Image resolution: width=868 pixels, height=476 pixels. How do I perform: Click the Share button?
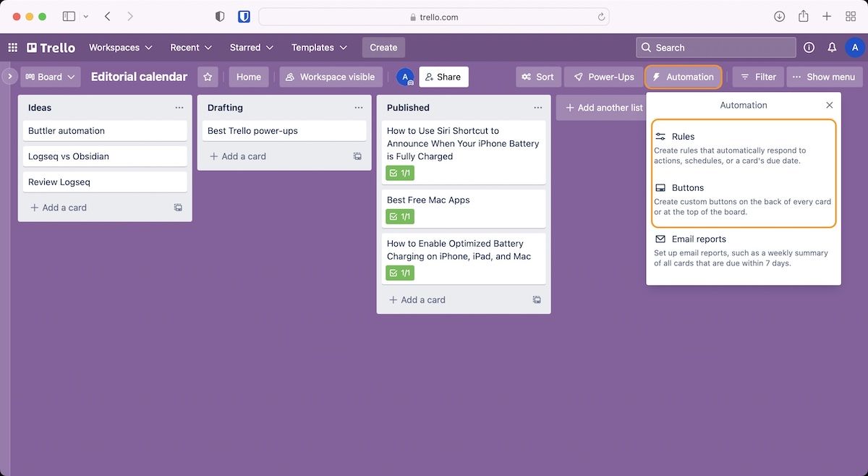(x=443, y=77)
